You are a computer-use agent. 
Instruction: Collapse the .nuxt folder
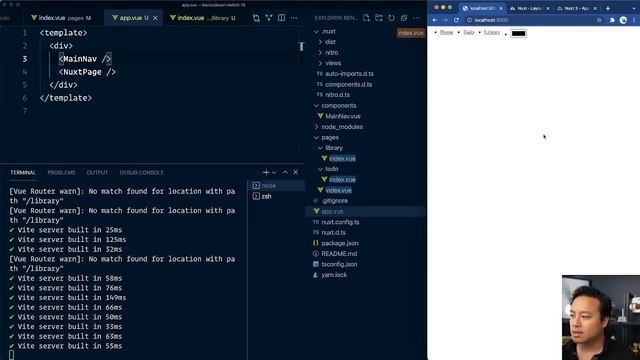point(329,31)
